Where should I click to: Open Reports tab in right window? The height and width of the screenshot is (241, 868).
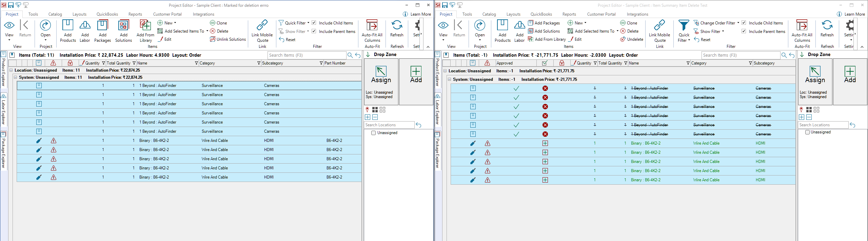click(x=569, y=14)
